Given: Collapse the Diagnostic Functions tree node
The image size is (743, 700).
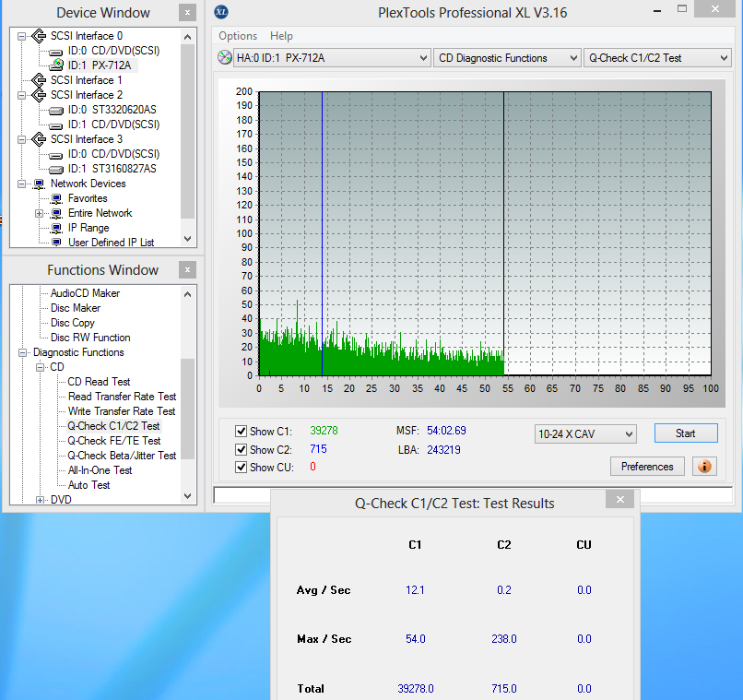Looking at the screenshot, I should click(x=22, y=352).
